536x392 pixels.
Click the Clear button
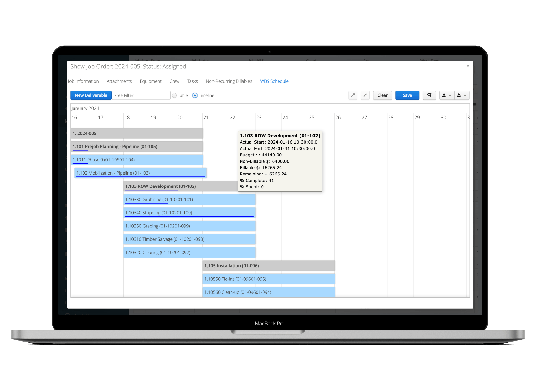[382, 95]
